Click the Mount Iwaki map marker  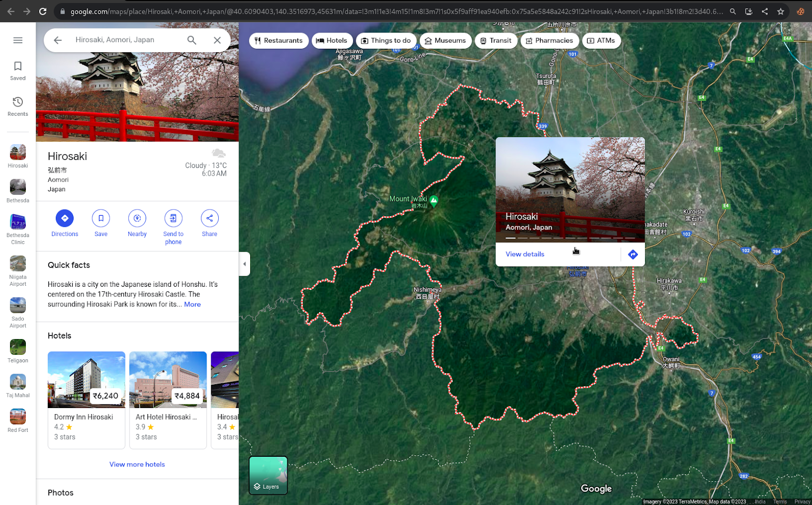[434, 200]
